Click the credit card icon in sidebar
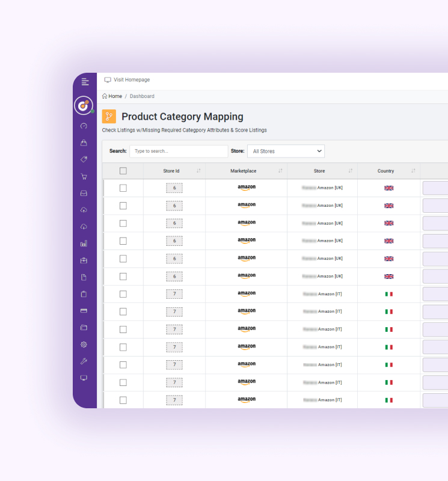This screenshot has width=448, height=481. (x=84, y=311)
